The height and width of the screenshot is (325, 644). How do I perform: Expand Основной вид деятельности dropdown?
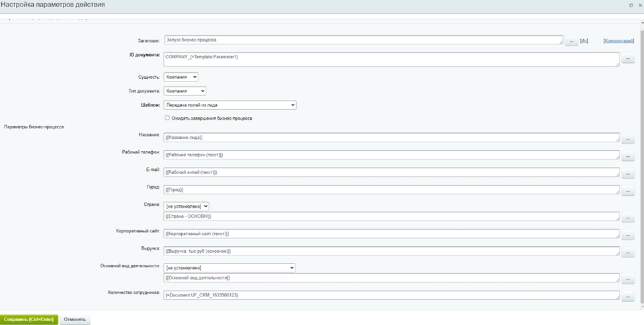(229, 267)
